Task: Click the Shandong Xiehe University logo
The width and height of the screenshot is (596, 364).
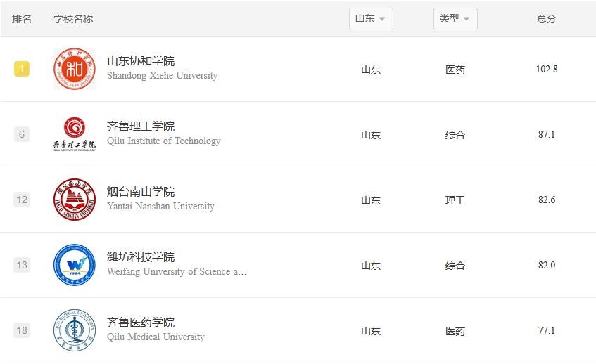Action: click(x=75, y=69)
